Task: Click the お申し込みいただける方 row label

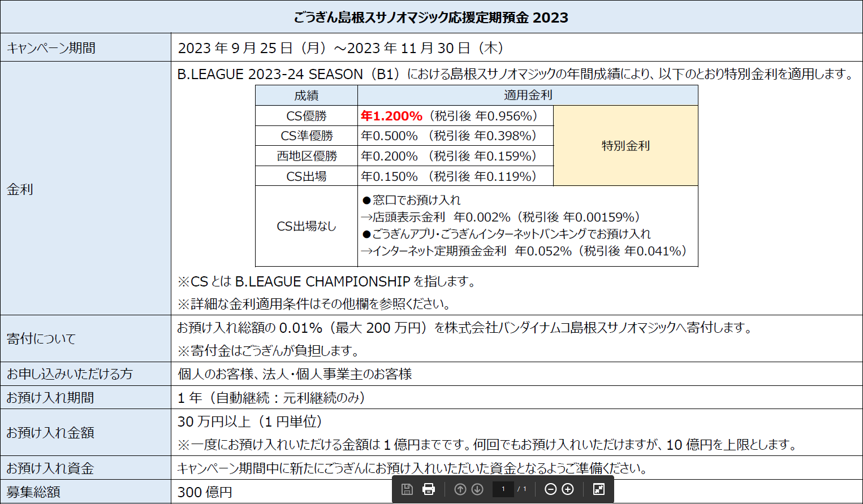Action: (69, 374)
